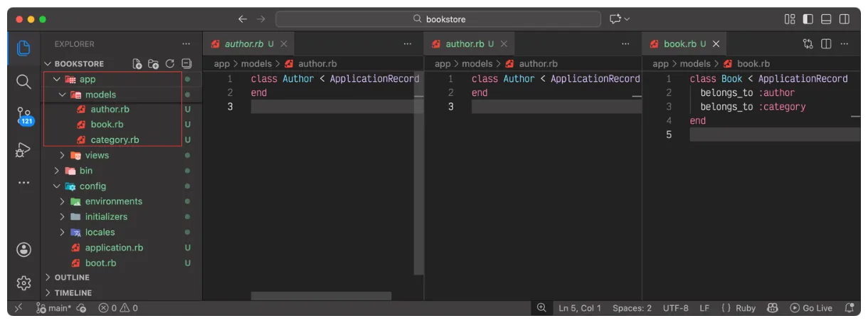Click the New Folder icon in Explorer

tap(154, 64)
